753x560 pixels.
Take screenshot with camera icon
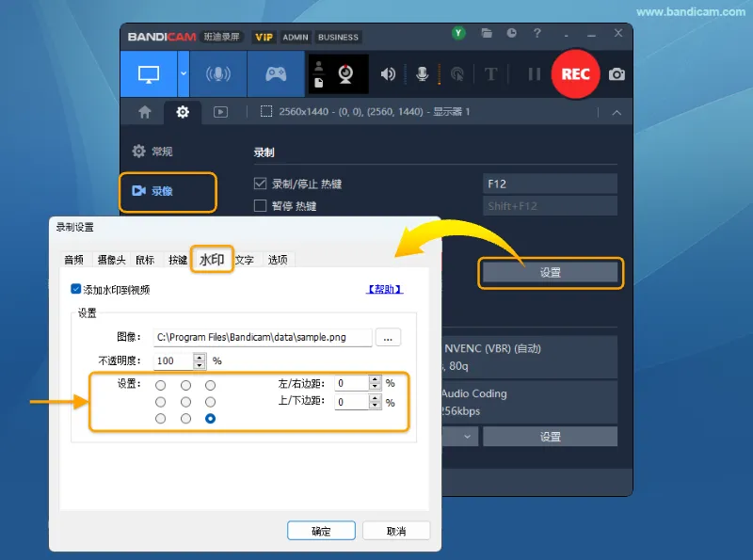coord(617,74)
